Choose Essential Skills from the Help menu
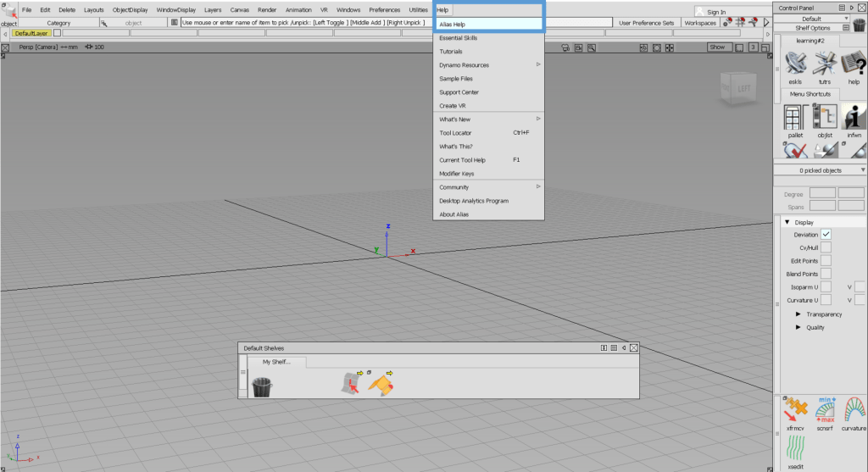The image size is (868, 472). click(x=488, y=37)
